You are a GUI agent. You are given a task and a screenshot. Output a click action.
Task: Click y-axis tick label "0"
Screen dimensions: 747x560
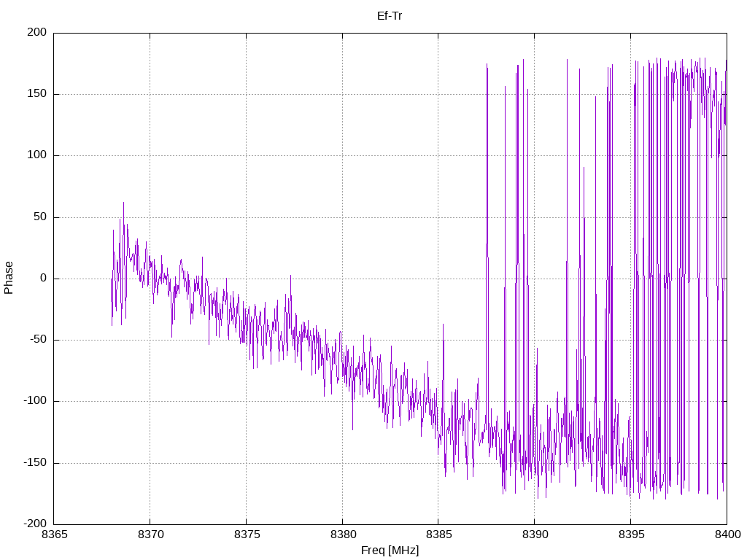click(44, 279)
